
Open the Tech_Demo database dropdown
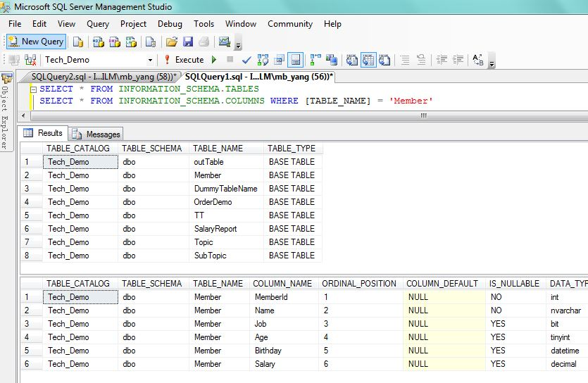click(150, 60)
